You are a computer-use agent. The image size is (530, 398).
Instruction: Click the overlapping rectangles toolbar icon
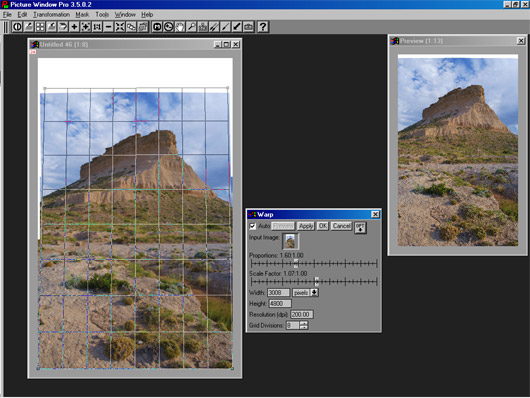pyautogui.click(x=131, y=27)
